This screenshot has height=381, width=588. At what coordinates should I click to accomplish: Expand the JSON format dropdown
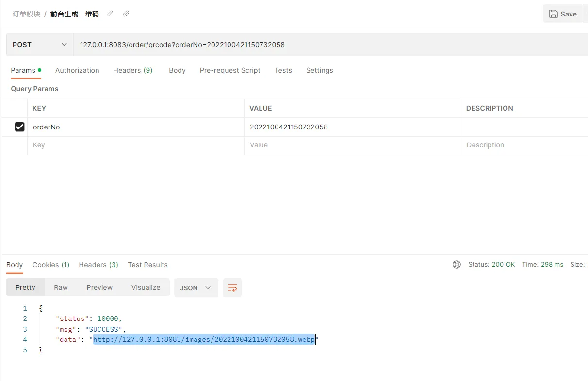click(x=196, y=288)
